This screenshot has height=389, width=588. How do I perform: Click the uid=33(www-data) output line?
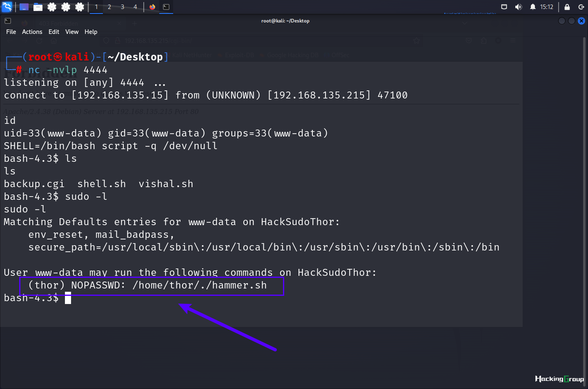click(x=166, y=133)
